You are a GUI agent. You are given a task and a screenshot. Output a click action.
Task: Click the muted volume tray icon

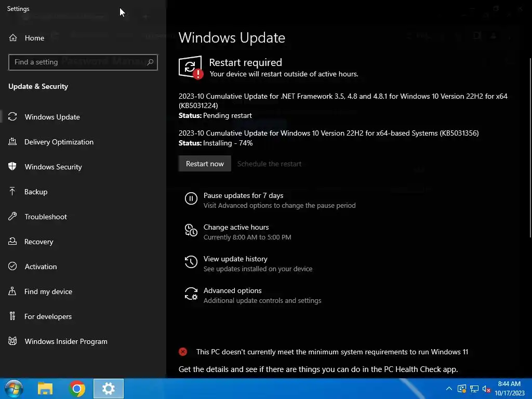pyautogui.click(x=486, y=389)
